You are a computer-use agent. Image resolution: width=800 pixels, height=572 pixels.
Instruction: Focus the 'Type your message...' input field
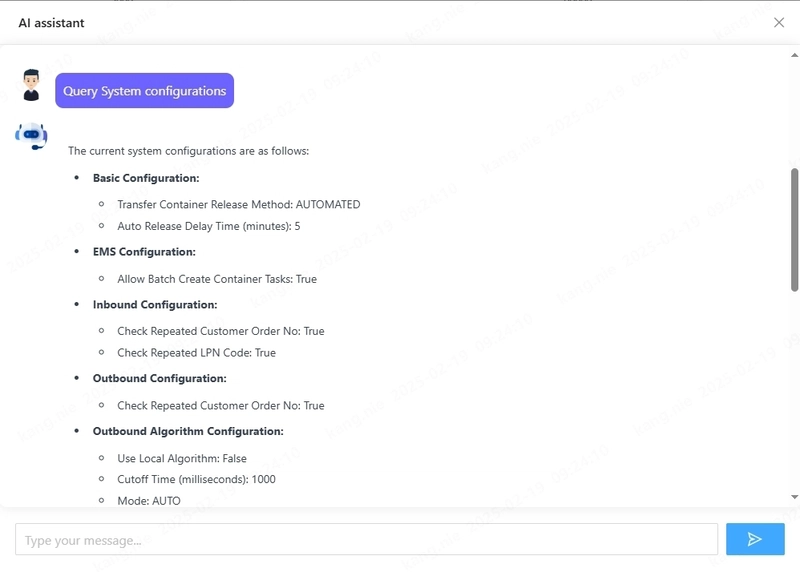pos(366,539)
